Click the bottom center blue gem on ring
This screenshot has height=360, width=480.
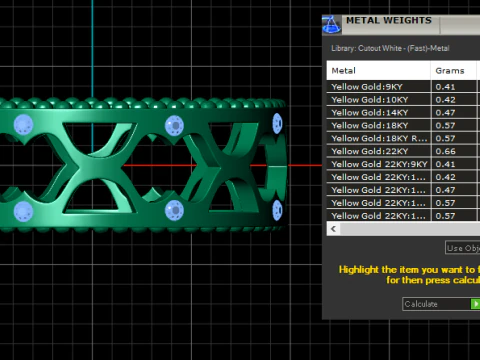pos(174,210)
